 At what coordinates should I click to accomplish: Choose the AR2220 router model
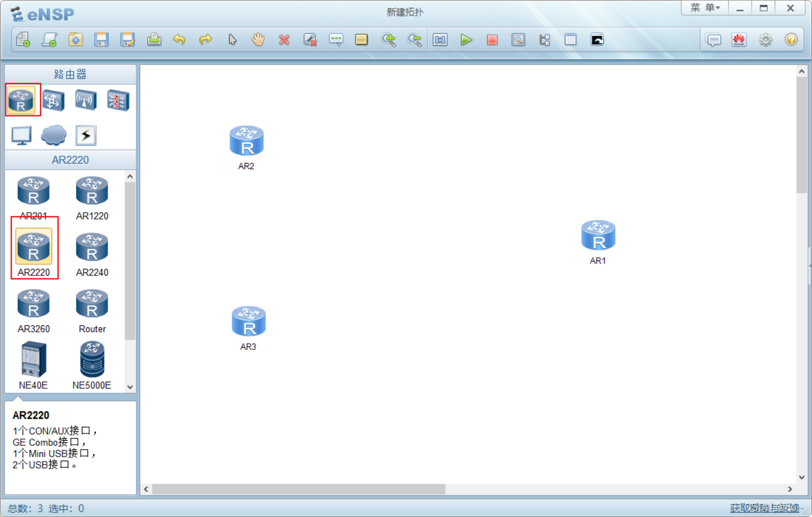[x=34, y=253]
